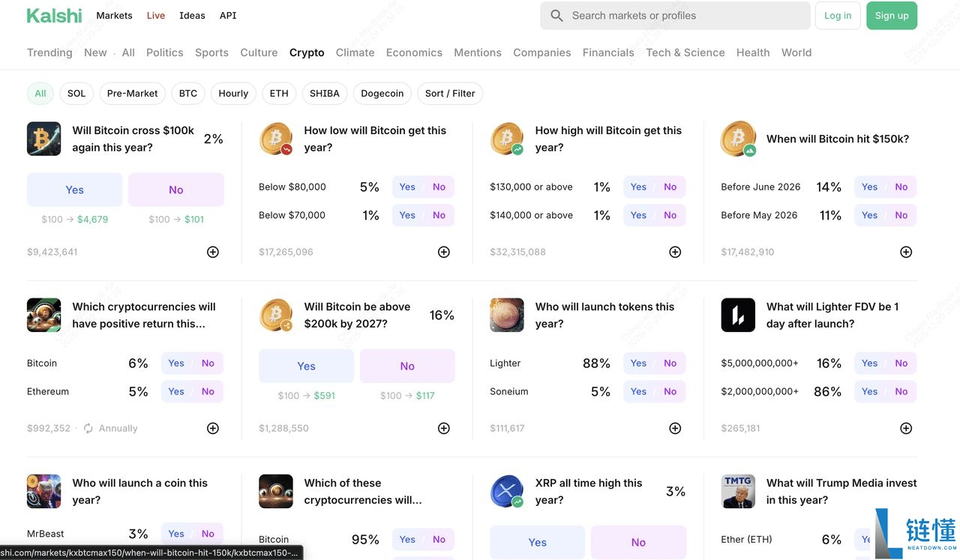Viewport: 960px width, 560px height.
Task: Click Yes on 'Bitcoin above $200k by 2027'
Action: coord(306,366)
